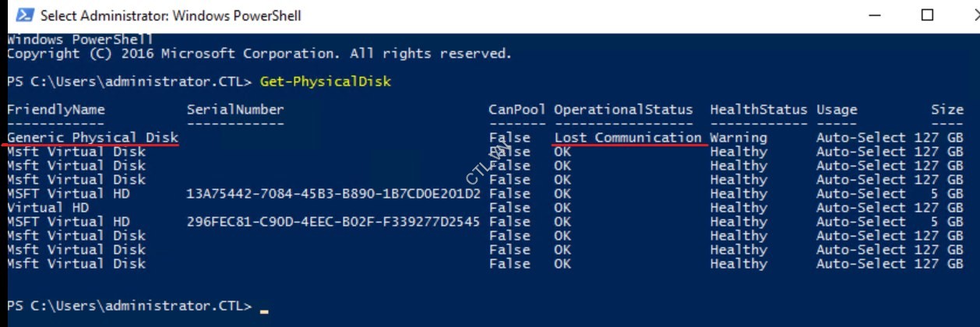Click serial number starting with 13A75442

click(x=333, y=194)
